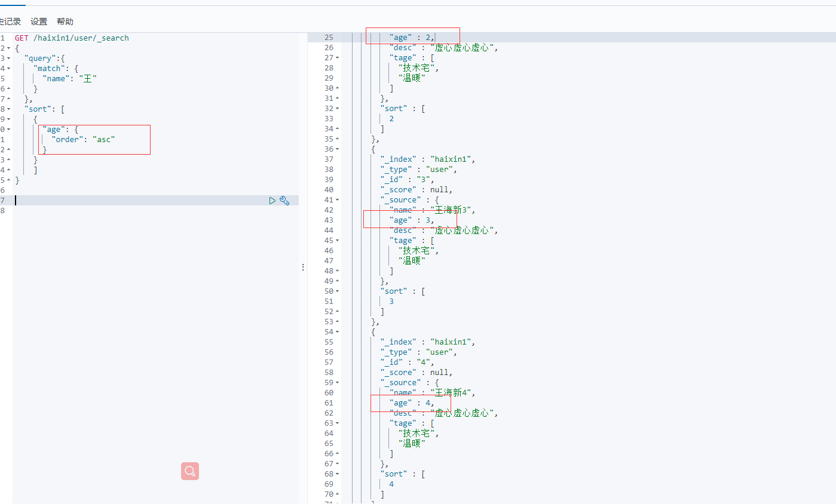Image resolution: width=836 pixels, height=504 pixels.
Task: Click the "desc" value on response line 26
Action: [463, 48]
